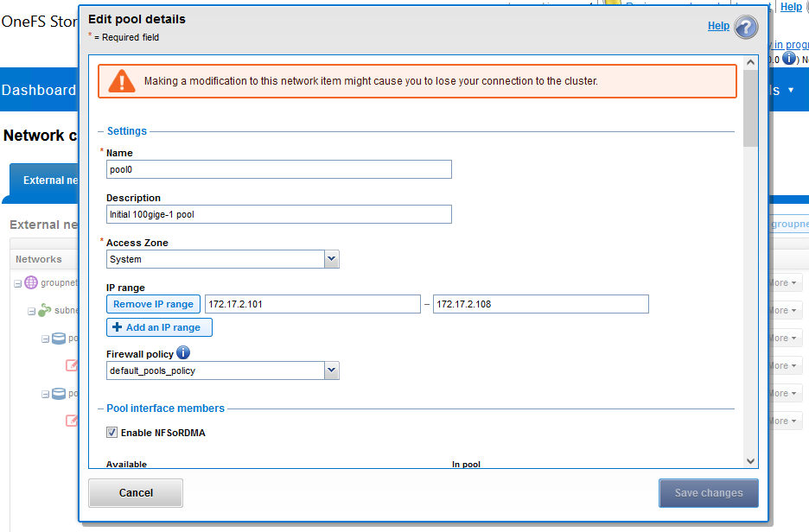
Task: Click the dialog's Help link
Action: coord(718,26)
